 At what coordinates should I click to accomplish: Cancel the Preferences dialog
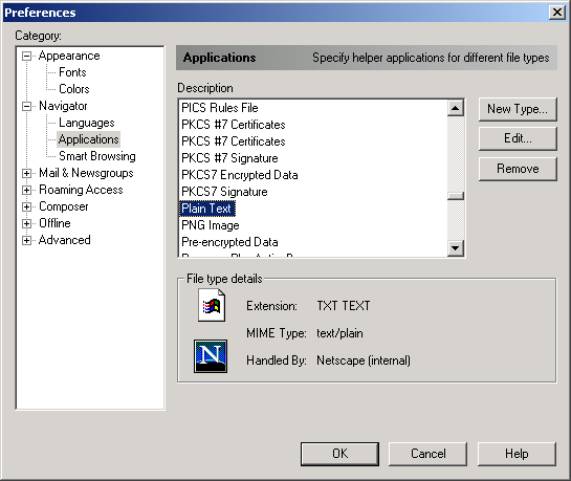[428, 454]
